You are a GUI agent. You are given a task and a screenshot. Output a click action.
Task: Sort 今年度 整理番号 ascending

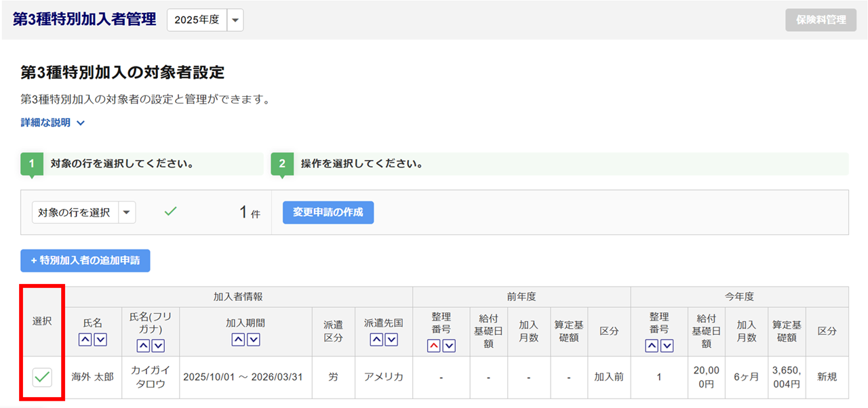[651, 346]
